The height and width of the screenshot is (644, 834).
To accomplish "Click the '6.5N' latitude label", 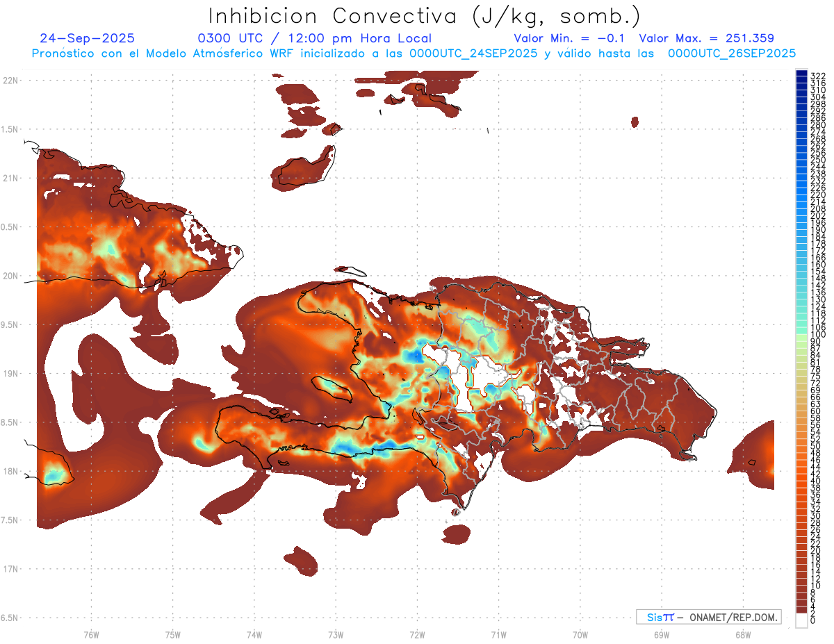I will [10, 618].
